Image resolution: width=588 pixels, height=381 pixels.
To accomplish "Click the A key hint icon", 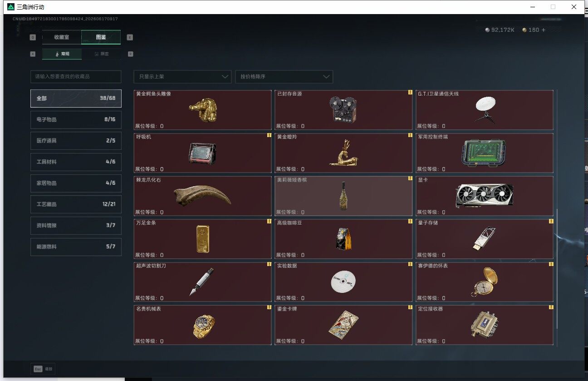I will (33, 54).
